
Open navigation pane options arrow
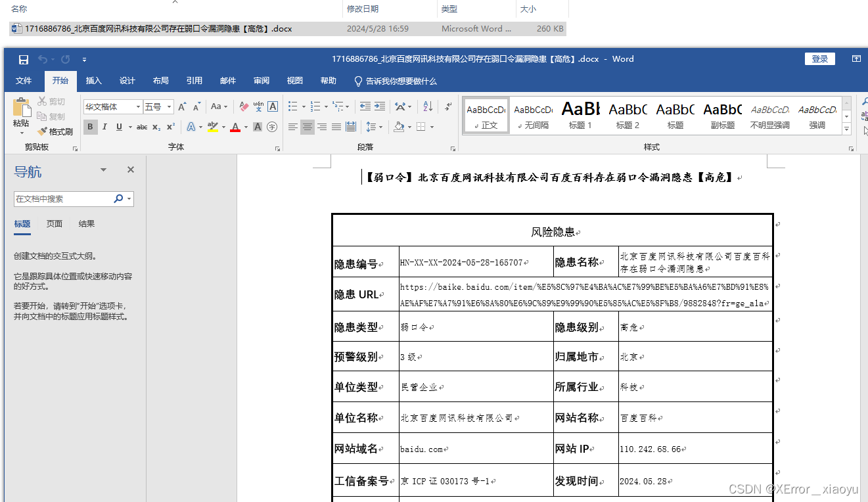point(103,170)
